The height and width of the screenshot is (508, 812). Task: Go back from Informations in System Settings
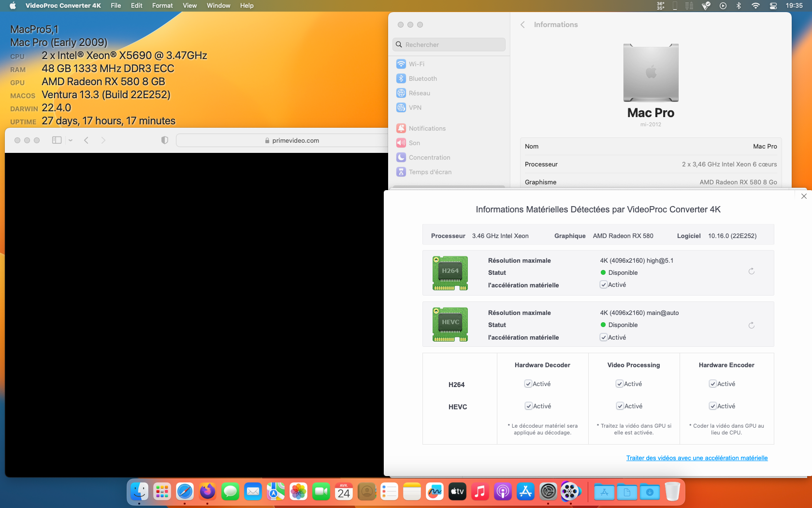click(522, 25)
